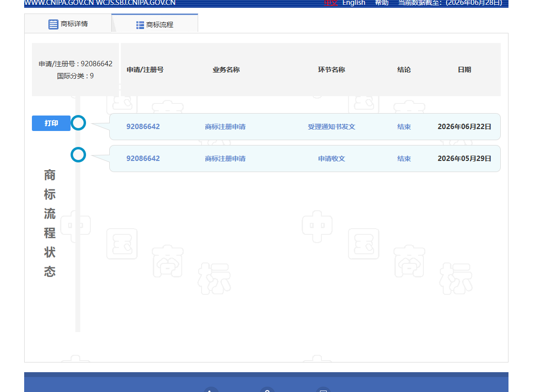Image resolution: width=537 pixels, height=392 pixels.
Task: Switch language to 中文
Action: pyautogui.click(x=331, y=3)
